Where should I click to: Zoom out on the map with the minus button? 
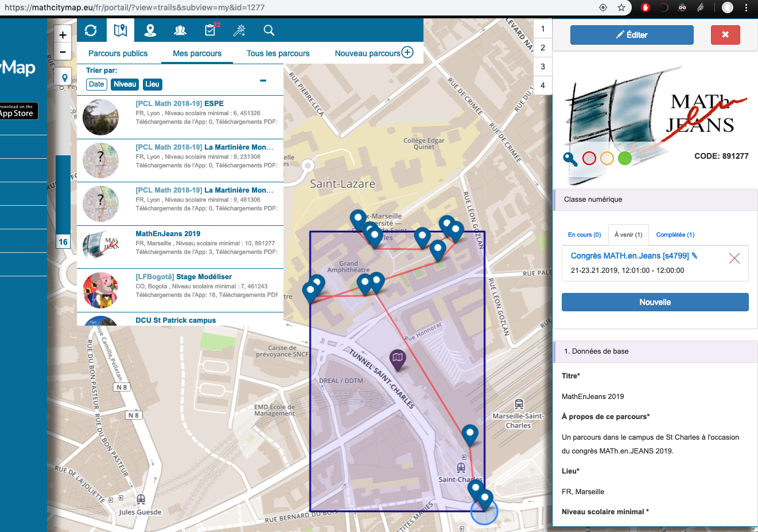click(x=63, y=52)
